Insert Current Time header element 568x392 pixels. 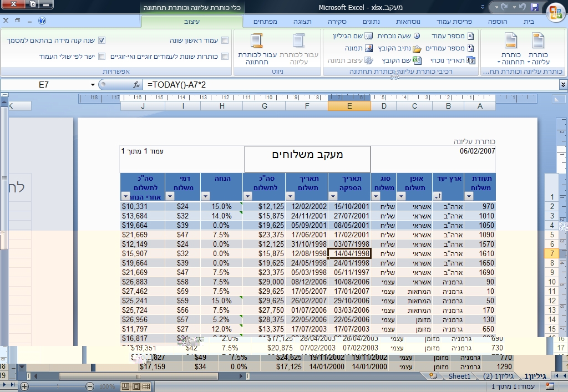[x=398, y=36]
